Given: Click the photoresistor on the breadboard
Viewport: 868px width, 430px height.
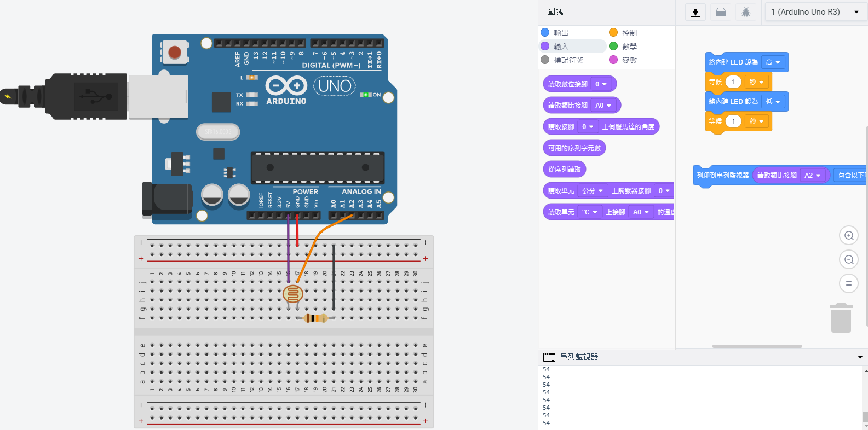Looking at the screenshot, I should [x=293, y=294].
